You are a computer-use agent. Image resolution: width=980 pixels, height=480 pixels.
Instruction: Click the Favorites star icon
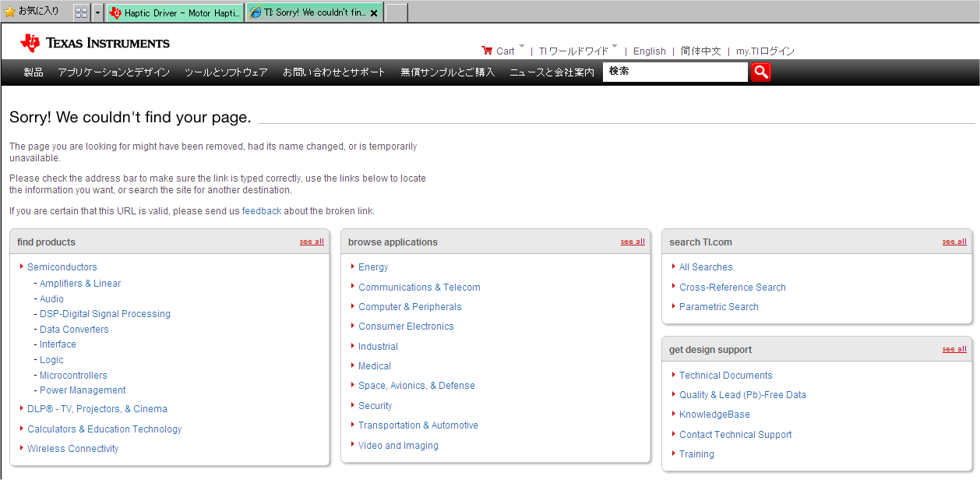click(x=9, y=11)
